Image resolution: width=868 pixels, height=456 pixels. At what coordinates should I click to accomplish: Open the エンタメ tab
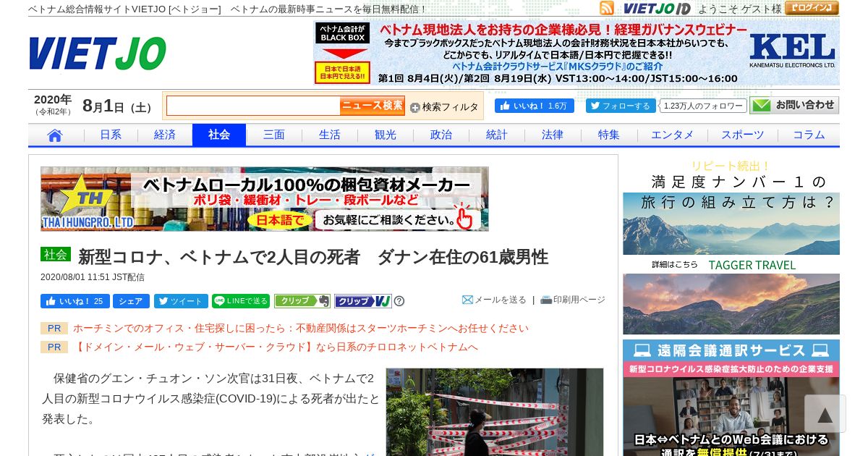(672, 135)
